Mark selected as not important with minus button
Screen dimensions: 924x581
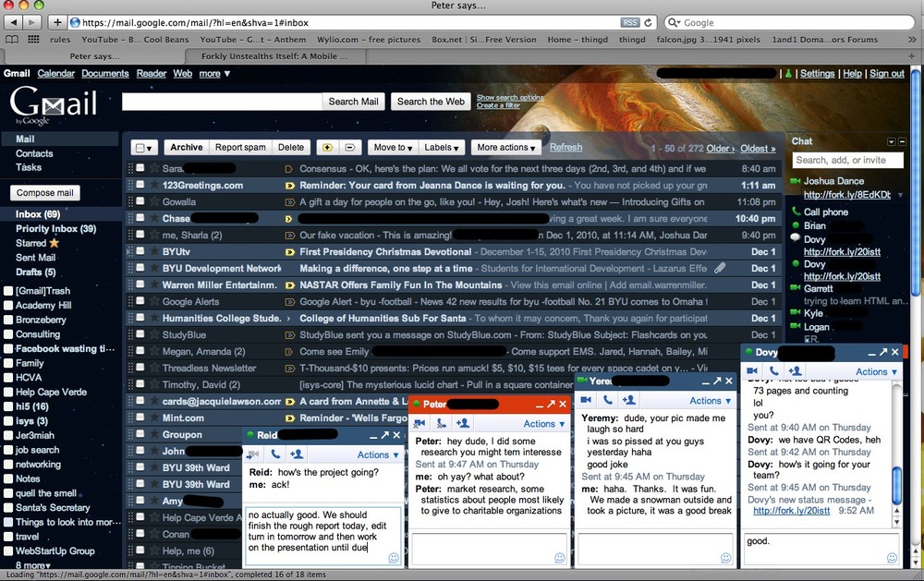point(349,147)
